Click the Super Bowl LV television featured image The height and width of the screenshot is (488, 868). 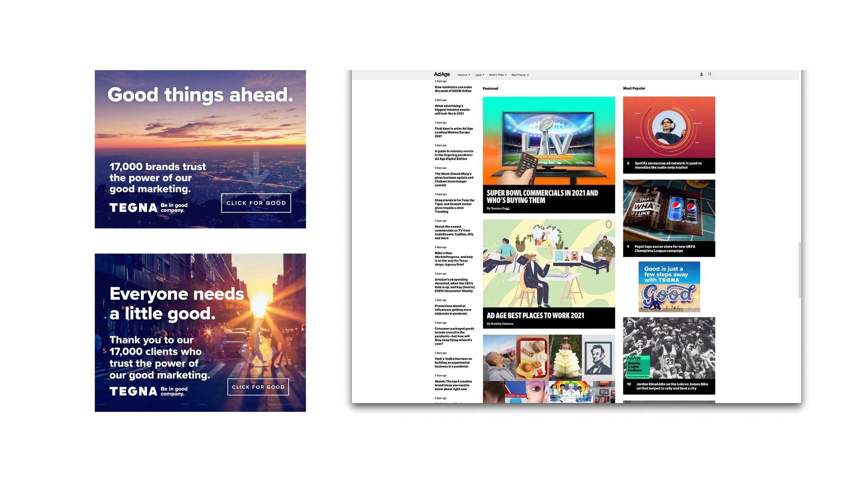(x=549, y=141)
